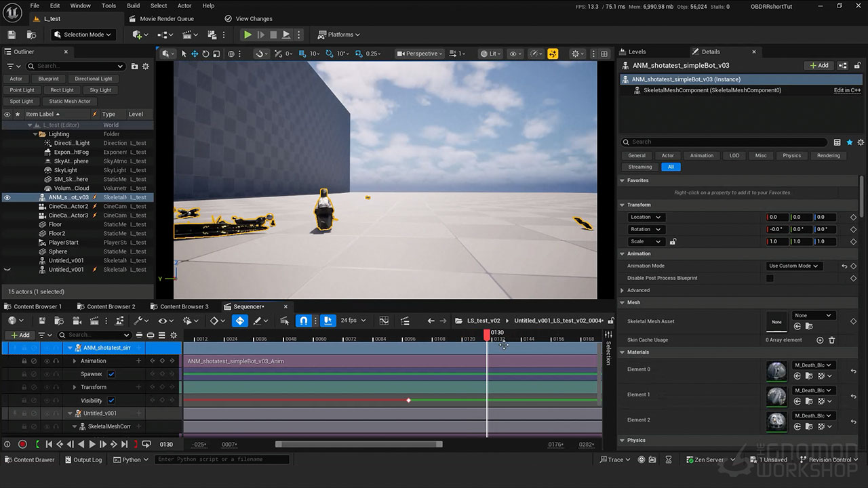The height and width of the screenshot is (488, 868).
Task: Click the Sequencer record button
Action: pyautogui.click(x=22, y=445)
